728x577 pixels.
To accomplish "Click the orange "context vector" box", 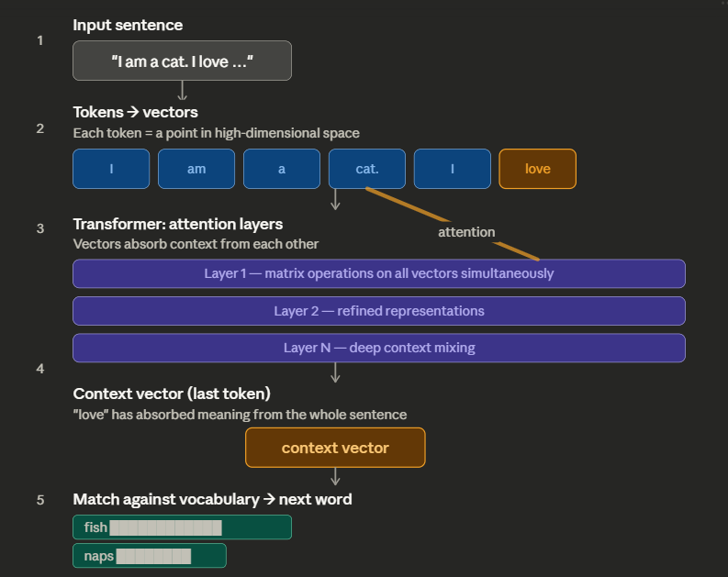I will [335, 448].
